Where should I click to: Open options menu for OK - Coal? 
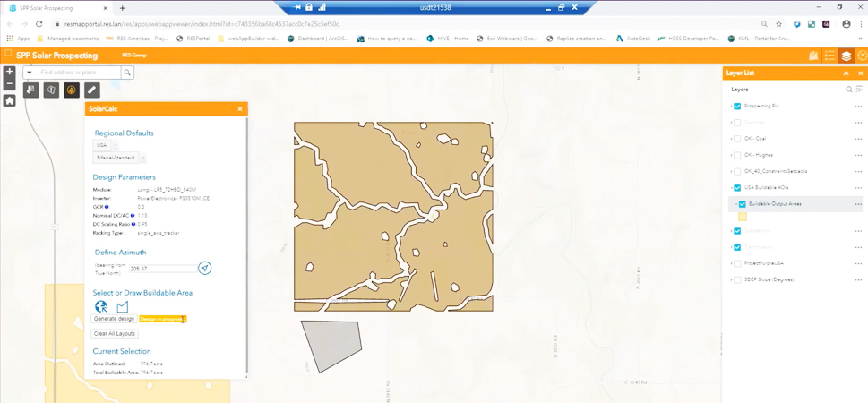point(858,139)
